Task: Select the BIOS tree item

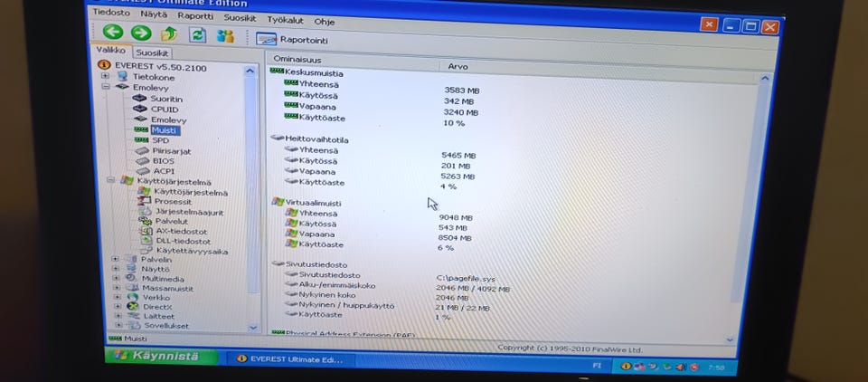Action: 164,161
